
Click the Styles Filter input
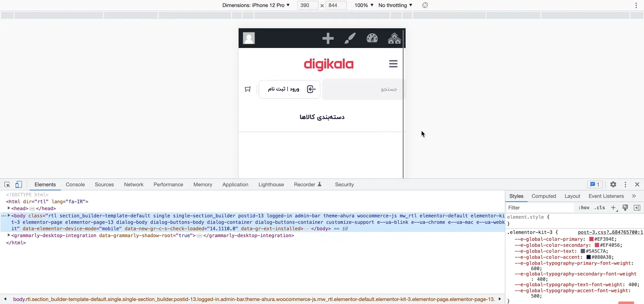pos(540,208)
